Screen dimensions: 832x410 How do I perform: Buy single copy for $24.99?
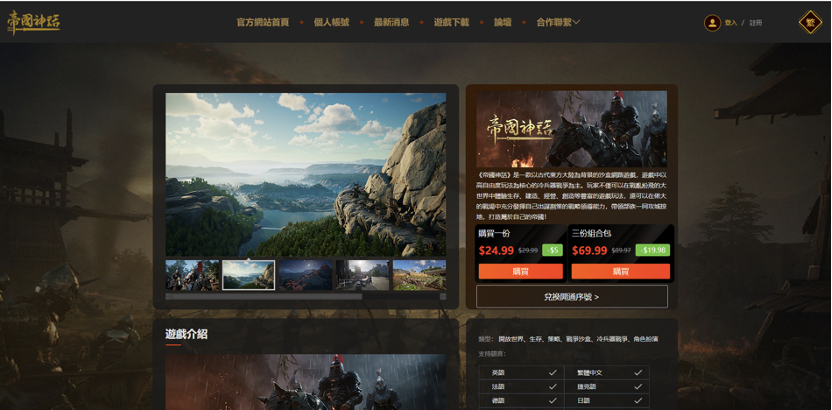tap(521, 272)
